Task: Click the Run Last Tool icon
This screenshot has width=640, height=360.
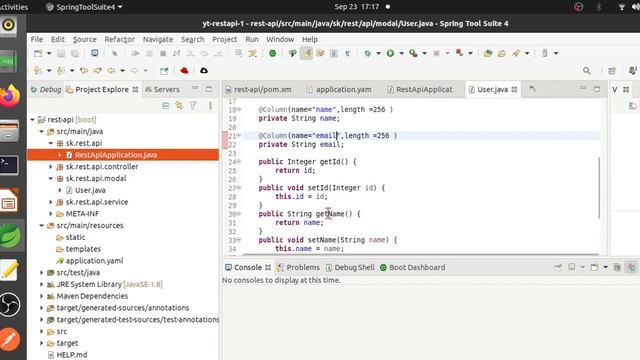Action: (x=413, y=53)
